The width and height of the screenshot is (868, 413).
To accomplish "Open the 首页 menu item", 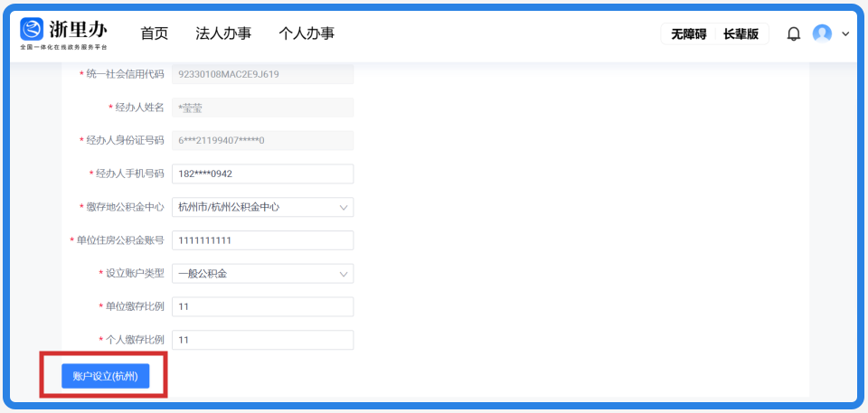I will pyautogui.click(x=155, y=33).
